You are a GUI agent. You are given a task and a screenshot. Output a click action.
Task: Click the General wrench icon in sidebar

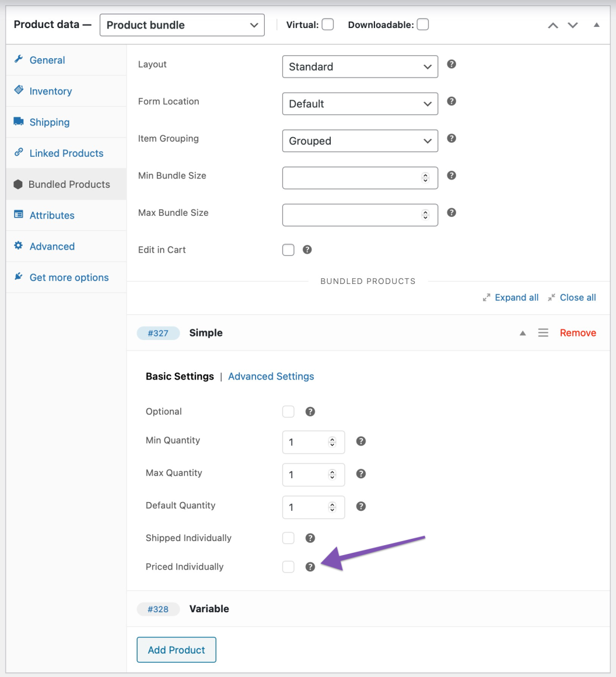coord(19,59)
